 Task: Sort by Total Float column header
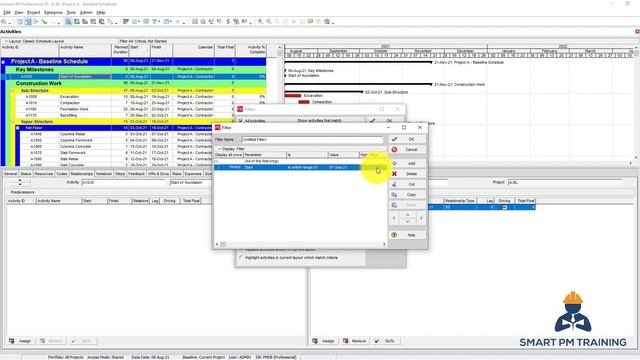coord(225,50)
